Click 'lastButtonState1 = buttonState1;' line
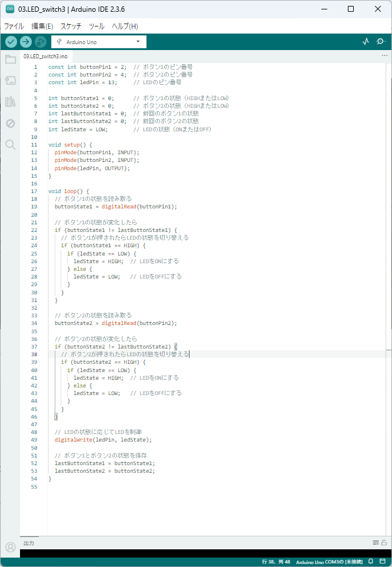This screenshot has width=392, height=567. pyautogui.click(x=105, y=463)
